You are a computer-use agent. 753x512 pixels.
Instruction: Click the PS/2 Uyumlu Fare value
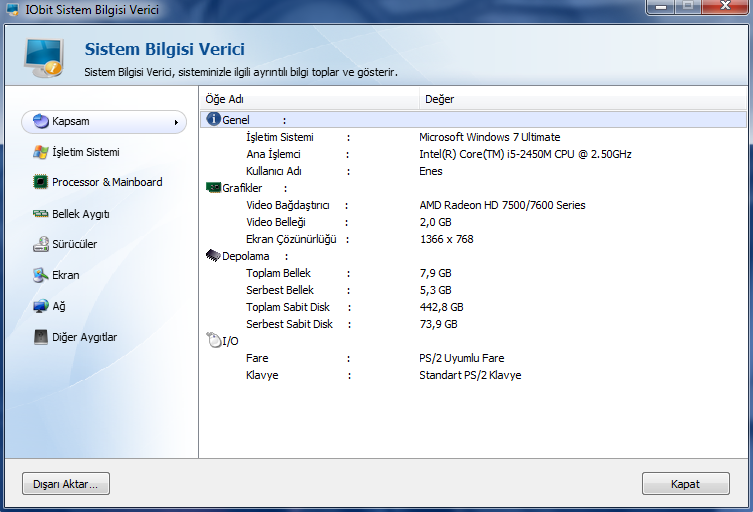[462, 358]
